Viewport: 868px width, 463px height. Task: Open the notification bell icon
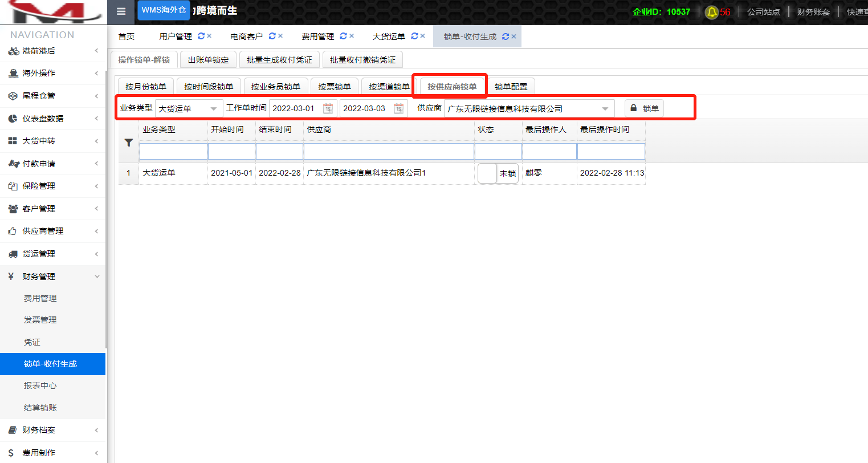click(711, 12)
